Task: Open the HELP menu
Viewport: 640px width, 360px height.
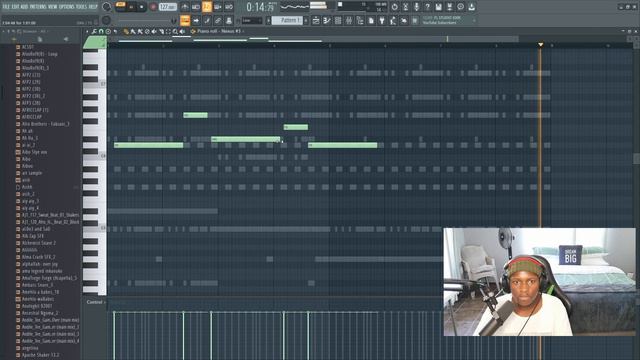Action: (x=93, y=7)
